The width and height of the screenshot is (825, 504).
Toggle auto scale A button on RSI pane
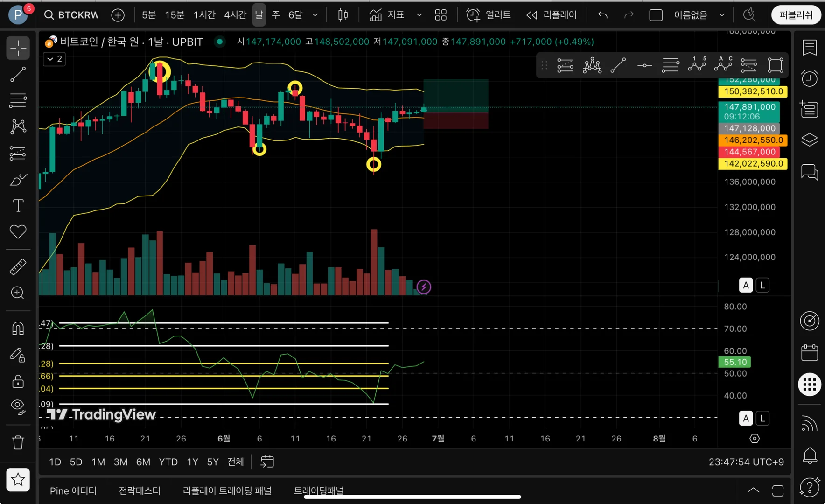746,419
